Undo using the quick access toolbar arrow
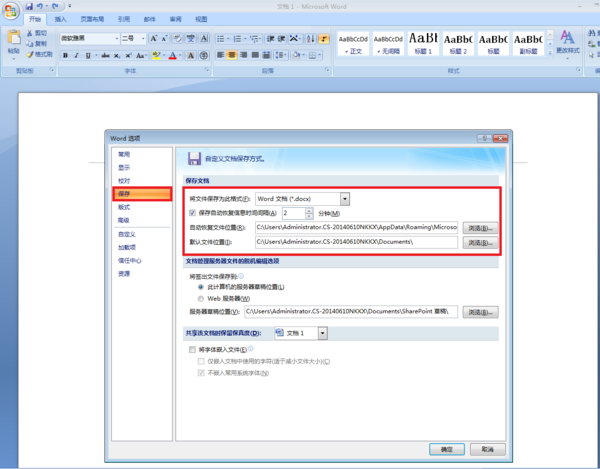Image resolution: width=600 pixels, height=469 pixels. pos(39,6)
